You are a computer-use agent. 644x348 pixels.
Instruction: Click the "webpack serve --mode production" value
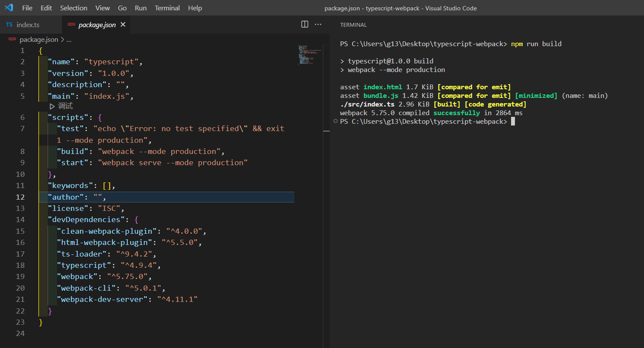click(173, 163)
